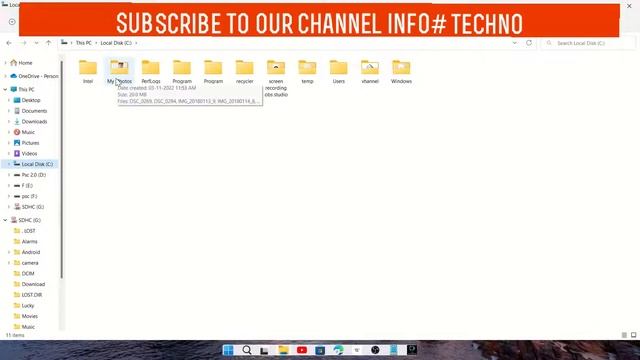
Task: Select the Windows folder
Action: pyautogui.click(x=401, y=72)
